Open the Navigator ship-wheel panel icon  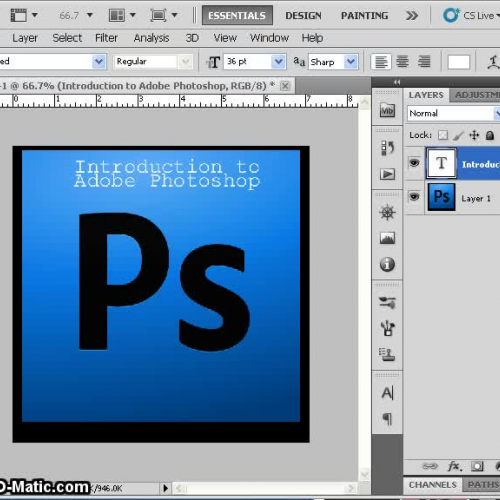click(387, 212)
